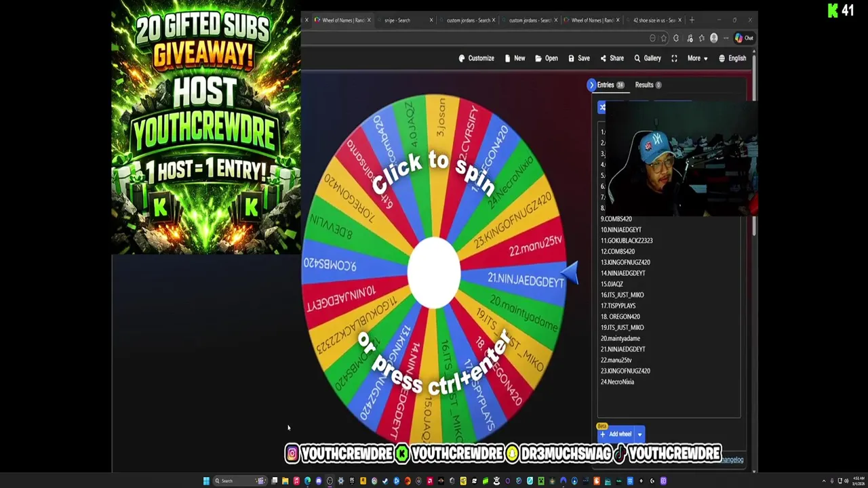Select entry 17.TISPYPLAYS in the entries list
Viewport: 868px width, 488px height.
point(618,306)
